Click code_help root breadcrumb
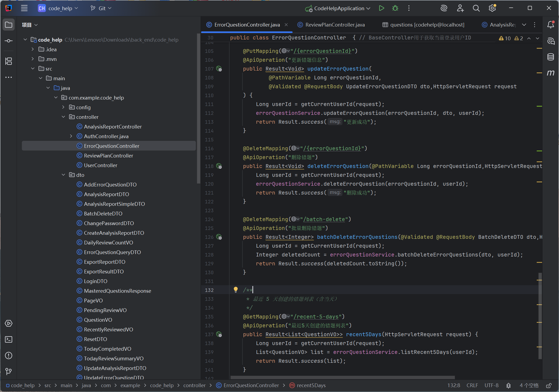 coord(20,385)
